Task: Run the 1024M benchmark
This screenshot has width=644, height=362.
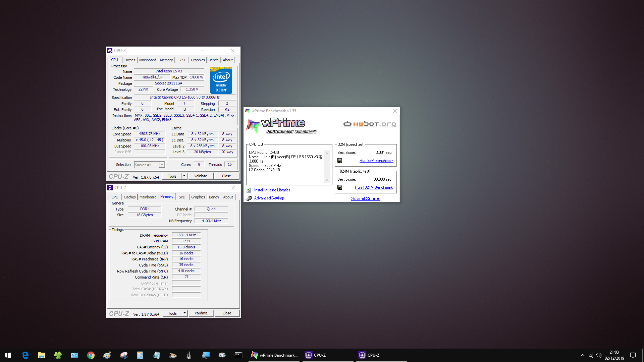Action: [374, 187]
